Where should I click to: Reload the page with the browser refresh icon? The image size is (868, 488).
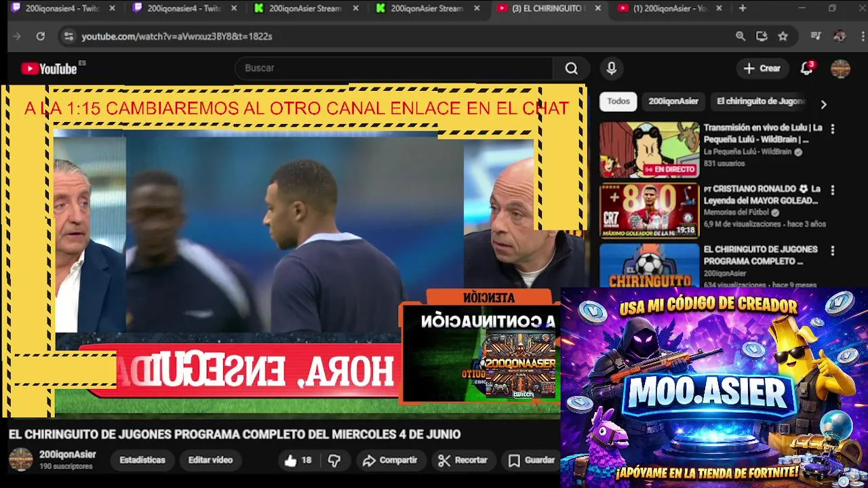point(41,37)
